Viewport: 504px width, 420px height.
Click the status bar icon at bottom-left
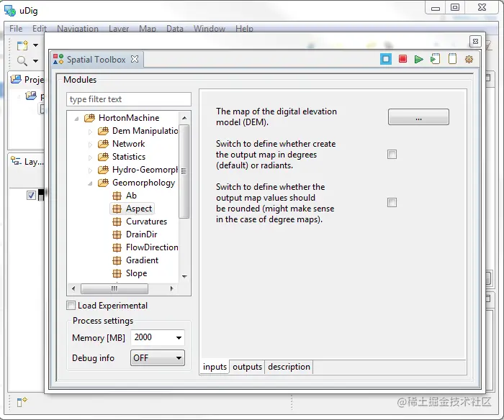click(22, 402)
